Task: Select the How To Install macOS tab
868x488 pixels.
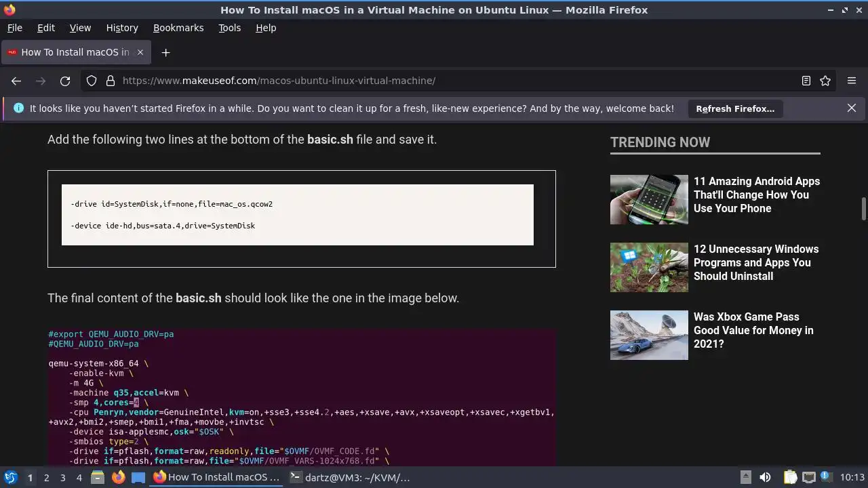Action: tap(76, 52)
